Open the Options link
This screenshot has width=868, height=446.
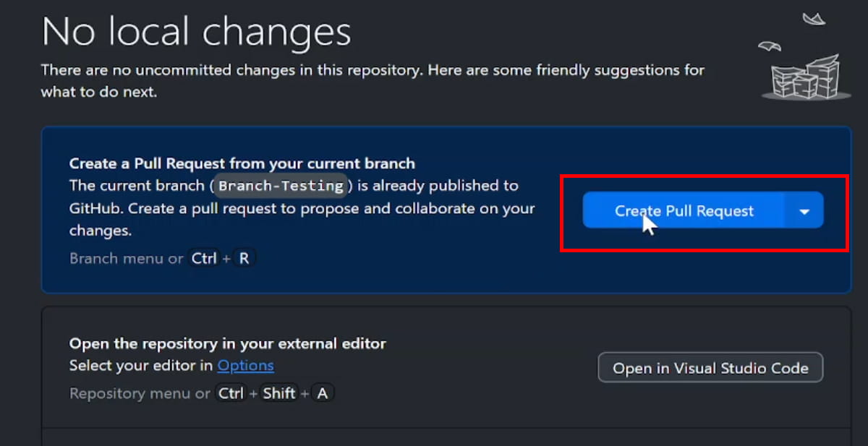tap(245, 366)
